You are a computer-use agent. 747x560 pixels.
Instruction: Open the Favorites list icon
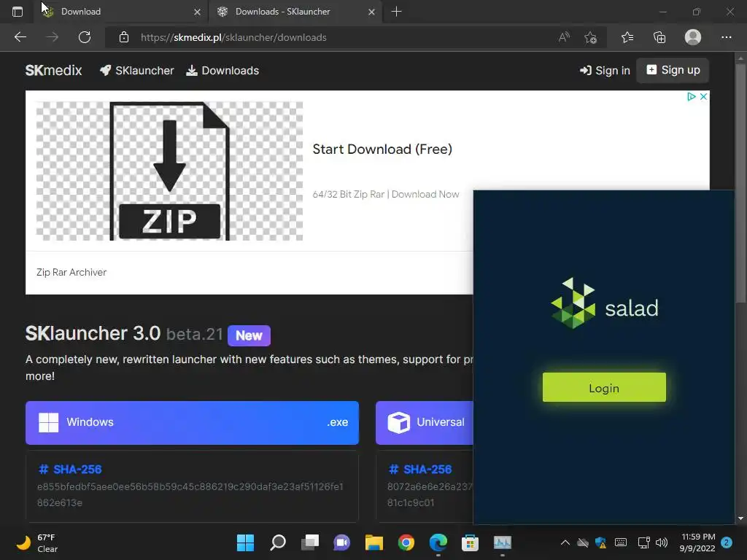(627, 37)
